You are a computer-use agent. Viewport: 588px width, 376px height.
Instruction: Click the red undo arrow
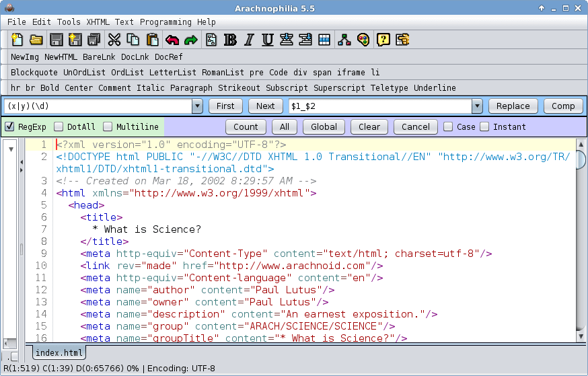pyautogui.click(x=172, y=40)
